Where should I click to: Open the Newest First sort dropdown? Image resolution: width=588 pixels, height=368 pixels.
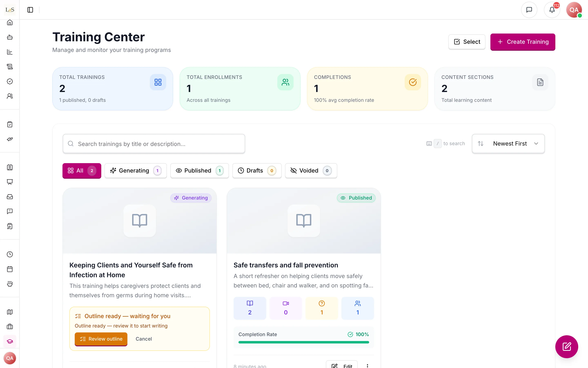click(508, 144)
